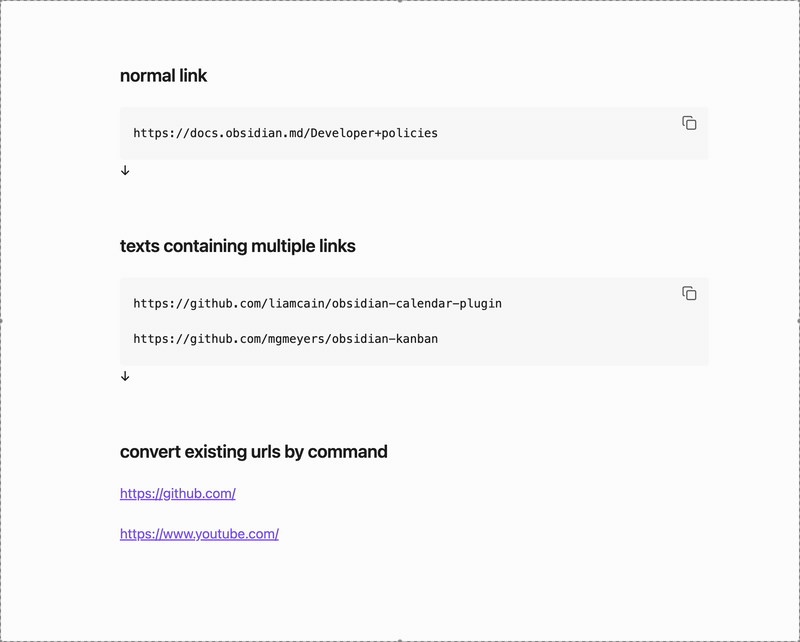Click the down arrow below the second code block
The height and width of the screenshot is (642, 800).
coord(125,377)
